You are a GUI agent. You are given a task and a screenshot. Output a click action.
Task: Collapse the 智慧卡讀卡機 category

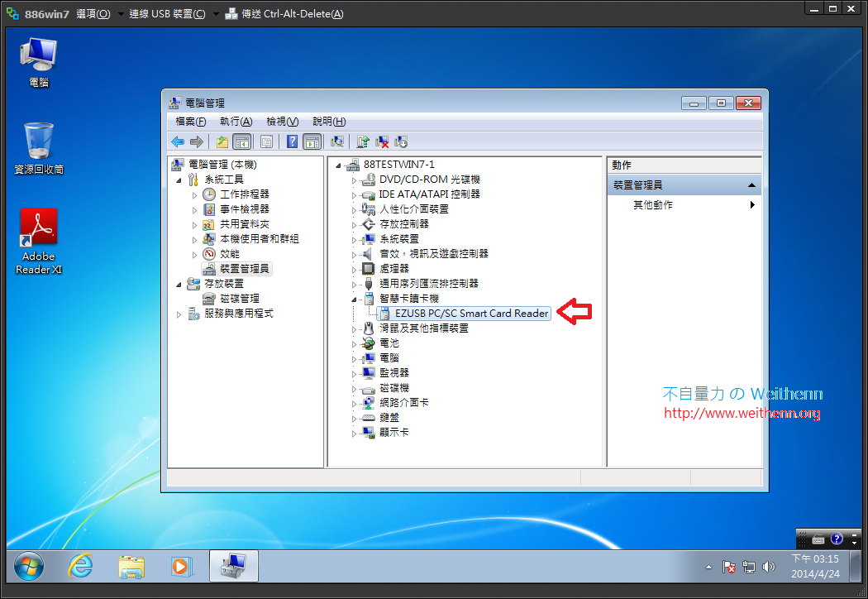(355, 299)
